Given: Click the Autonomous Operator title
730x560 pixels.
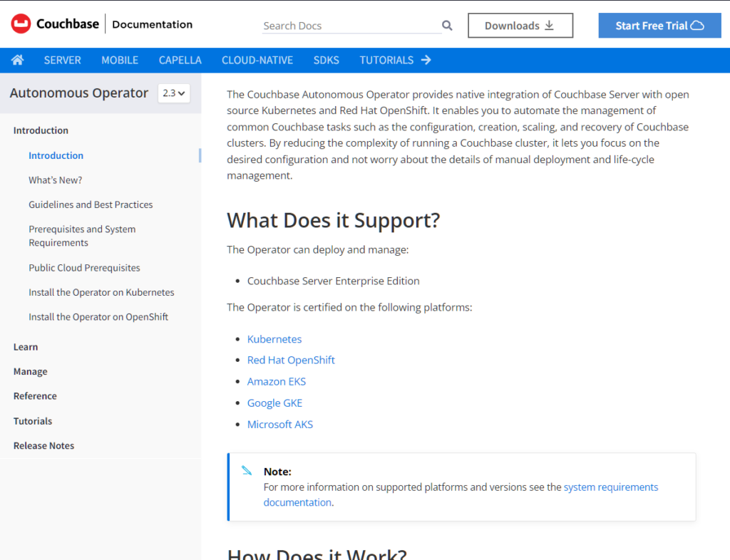Looking at the screenshot, I should pyautogui.click(x=78, y=93).
